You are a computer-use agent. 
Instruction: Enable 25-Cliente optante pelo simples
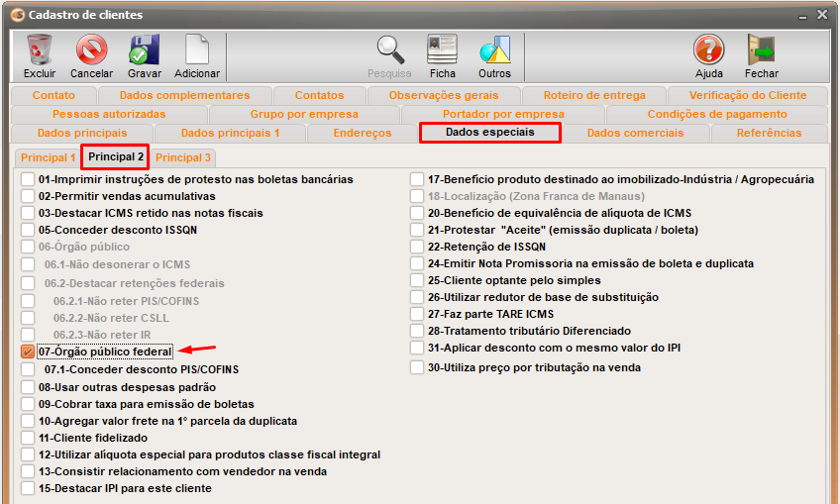[x=417, y=280]
